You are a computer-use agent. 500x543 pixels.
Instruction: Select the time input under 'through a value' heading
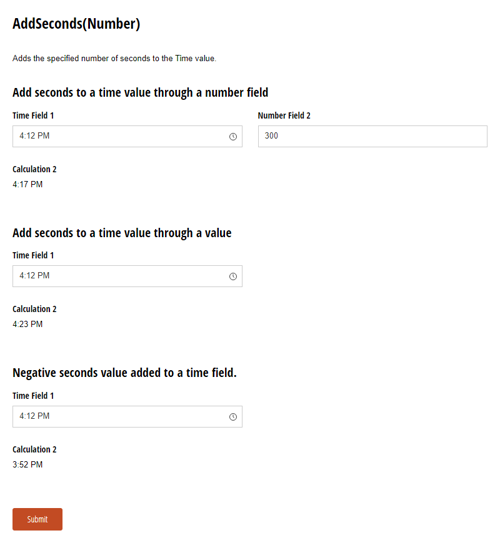[x=127, y=276]
